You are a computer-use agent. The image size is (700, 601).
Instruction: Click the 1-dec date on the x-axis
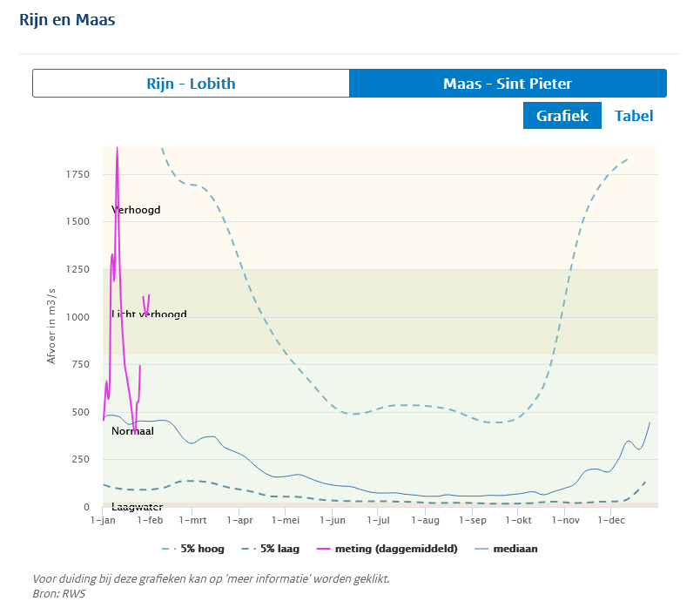611,521
